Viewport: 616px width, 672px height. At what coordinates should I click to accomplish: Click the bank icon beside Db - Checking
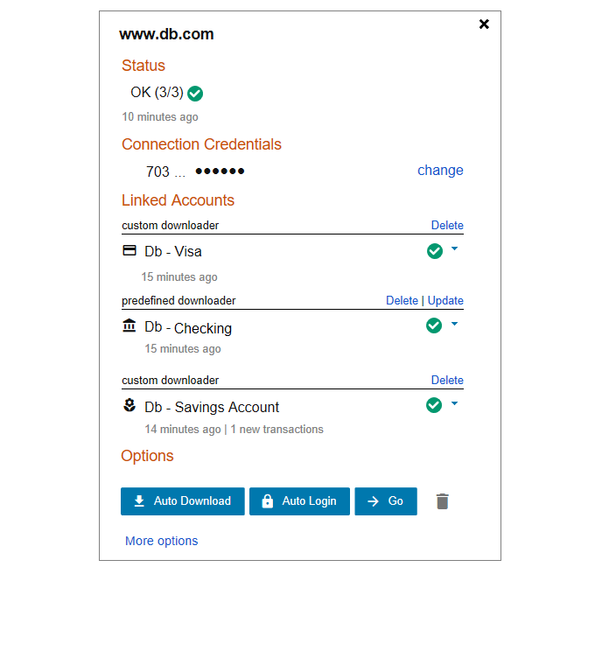pos(129,326)
